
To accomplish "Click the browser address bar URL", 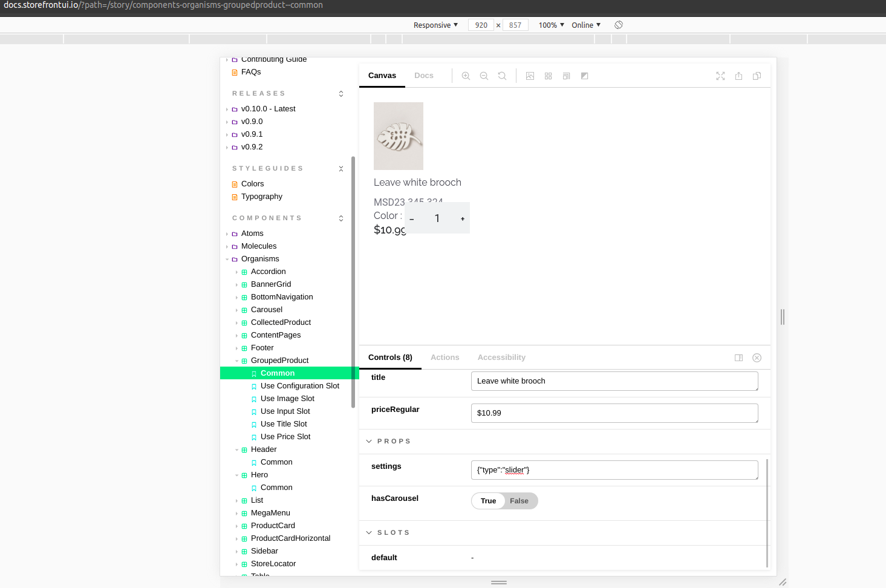I will coord(163,5).
